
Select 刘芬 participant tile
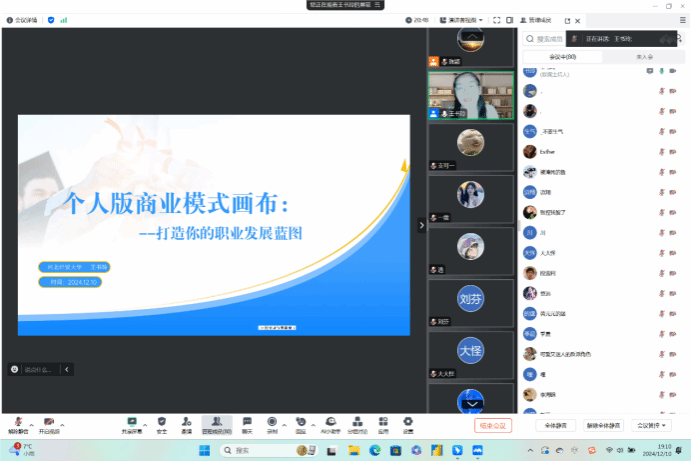coord(471,303)
